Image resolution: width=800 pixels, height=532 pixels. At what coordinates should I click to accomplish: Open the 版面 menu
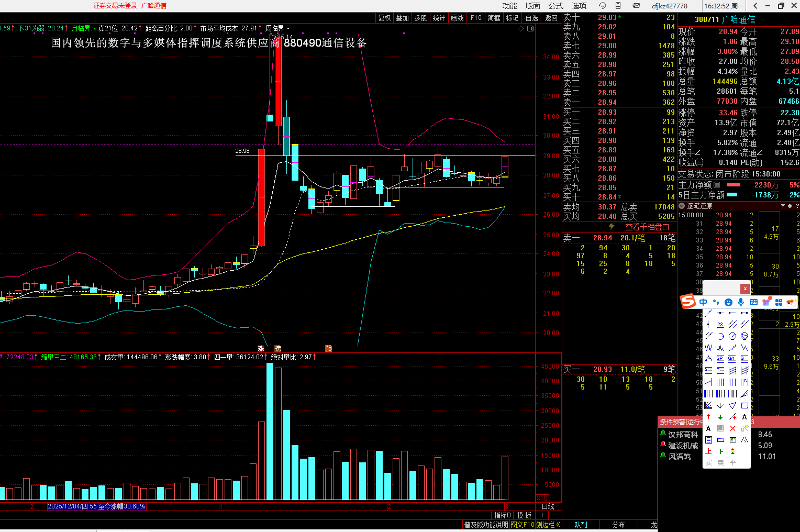[x=533, y=6]
